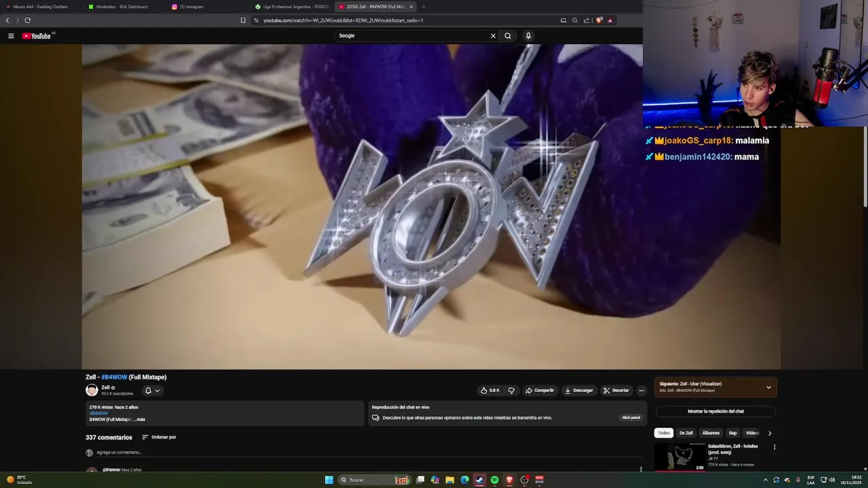Open the weather widget showing 20°C Soleado
This screenshot has height=488, width=868.
pos(19,480)
